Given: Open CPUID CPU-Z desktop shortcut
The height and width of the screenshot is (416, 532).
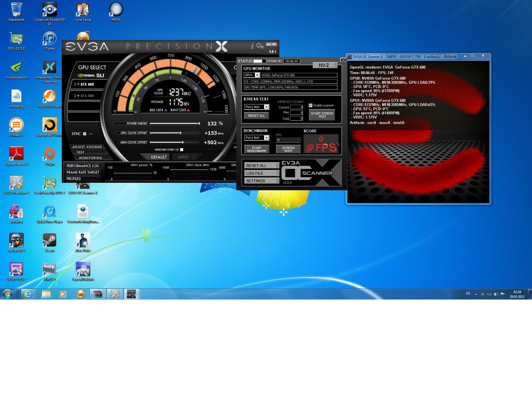Looking at the screenshot, I should click(x=16, y=272).
